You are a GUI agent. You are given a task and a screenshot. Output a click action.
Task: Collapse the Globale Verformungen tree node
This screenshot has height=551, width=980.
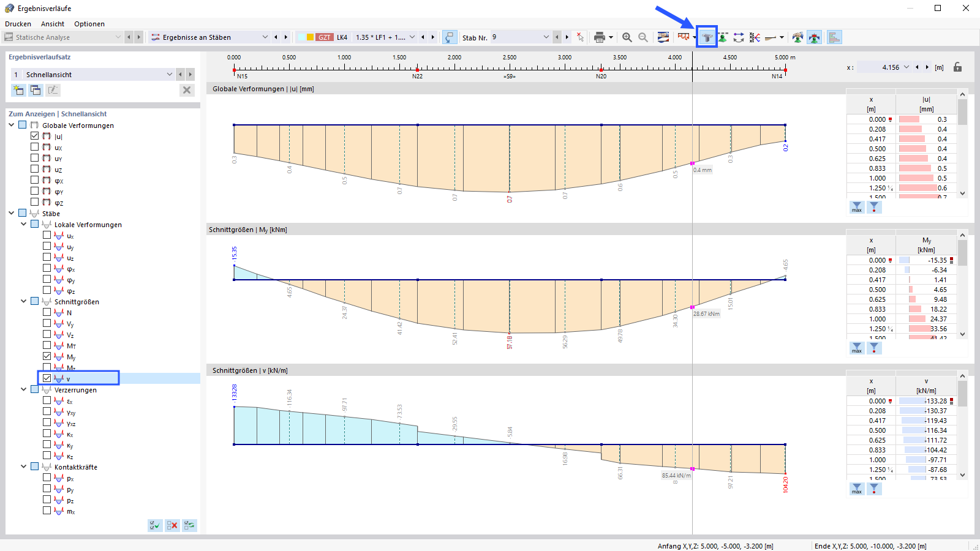pyautogui.click(x=12, y=125)
